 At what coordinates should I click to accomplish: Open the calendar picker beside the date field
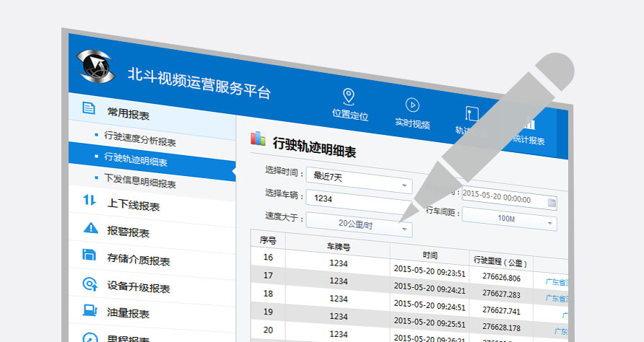point(552,203)
